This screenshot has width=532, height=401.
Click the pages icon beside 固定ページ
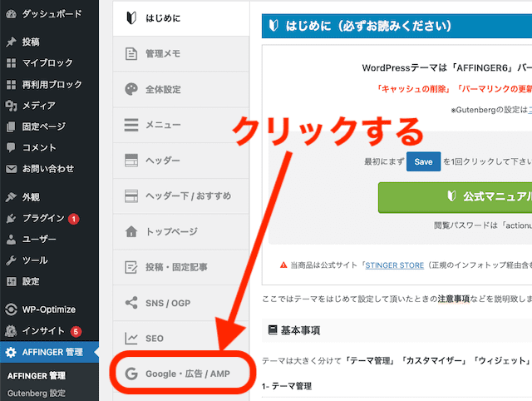click(11, 126)
